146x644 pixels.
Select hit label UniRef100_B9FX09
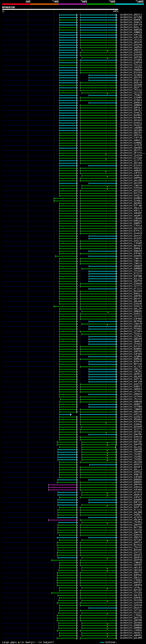131,502
